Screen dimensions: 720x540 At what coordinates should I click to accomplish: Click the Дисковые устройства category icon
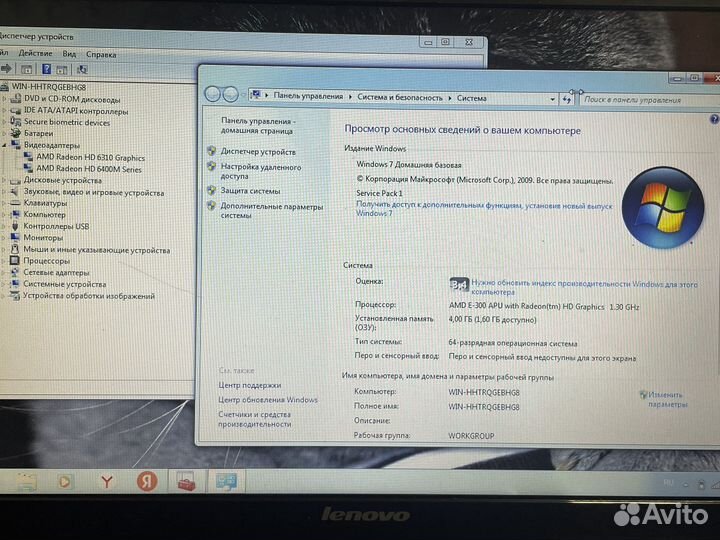pyautogui.click(x=16, y=180)
